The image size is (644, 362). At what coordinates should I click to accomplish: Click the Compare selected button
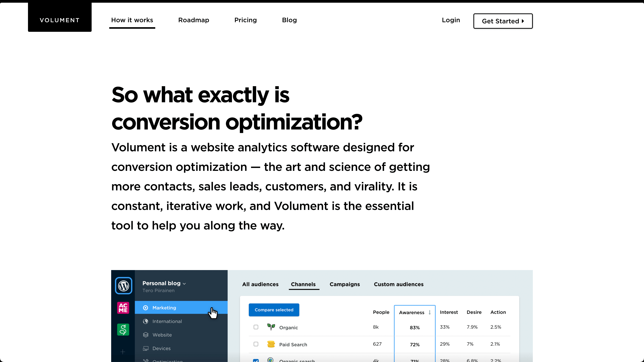[x=274, y=310]
